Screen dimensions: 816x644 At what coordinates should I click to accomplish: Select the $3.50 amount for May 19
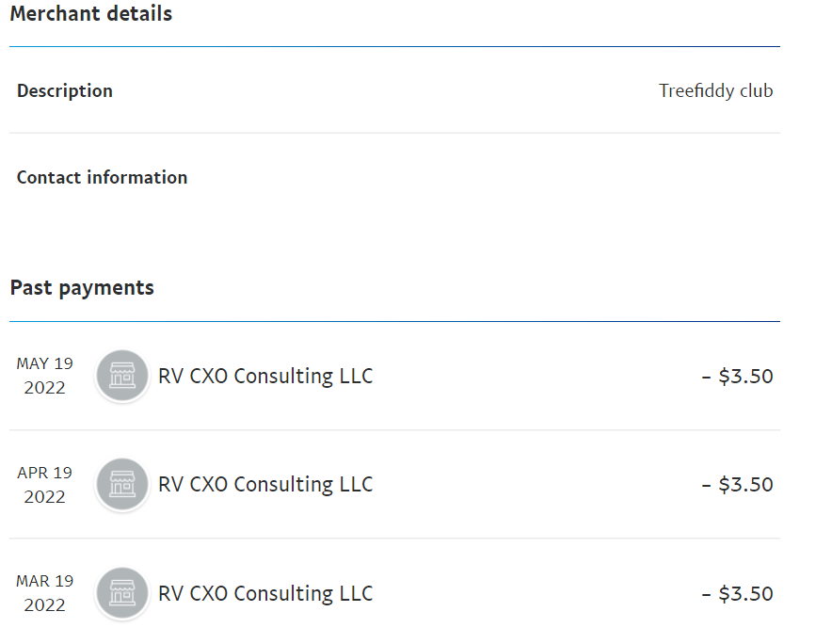coord(738,377)
